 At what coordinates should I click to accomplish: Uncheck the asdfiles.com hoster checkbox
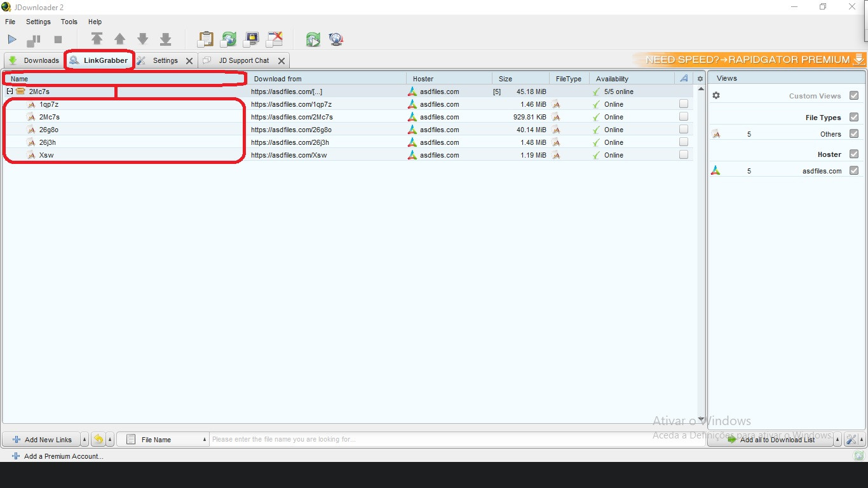854,170
